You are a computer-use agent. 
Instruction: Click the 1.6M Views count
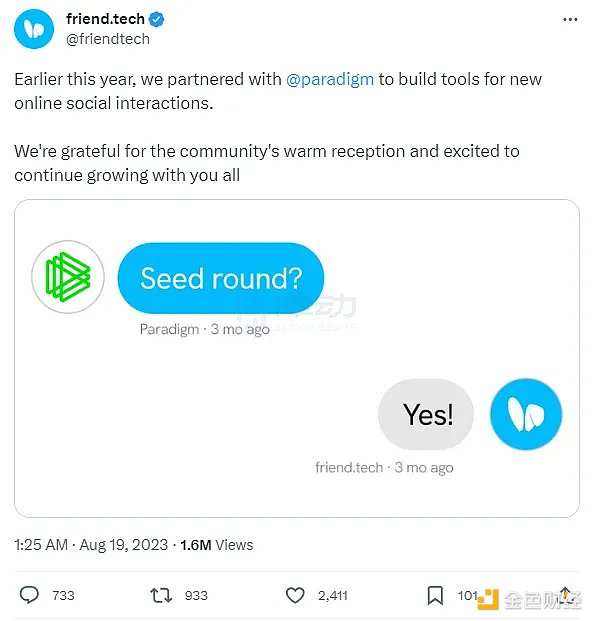coord(217,545)
